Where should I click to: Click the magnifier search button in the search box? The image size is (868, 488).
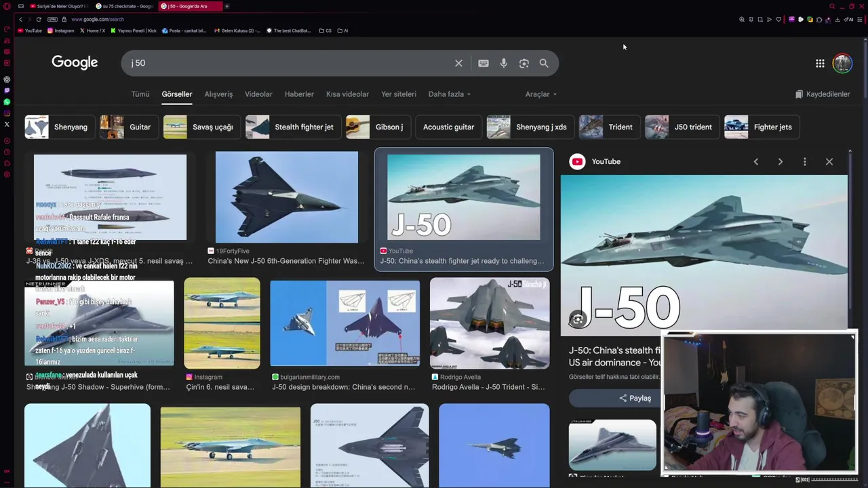(544, 63)
